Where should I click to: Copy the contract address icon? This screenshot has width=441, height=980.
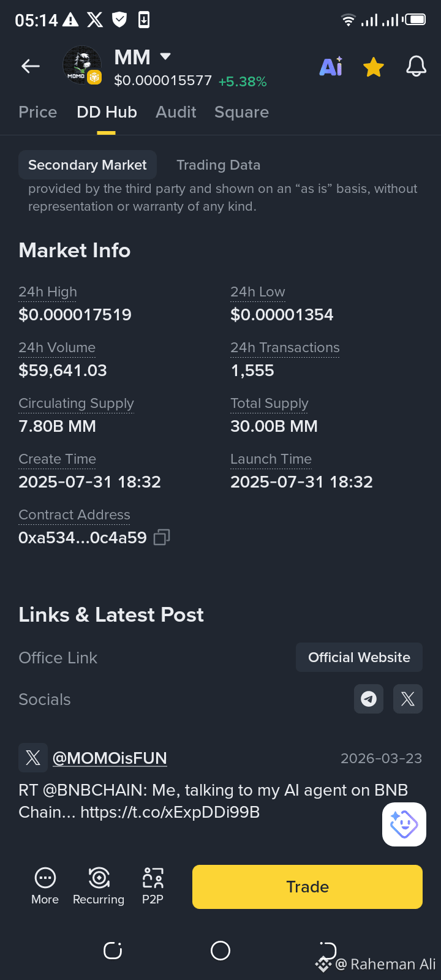coord(162,537)
